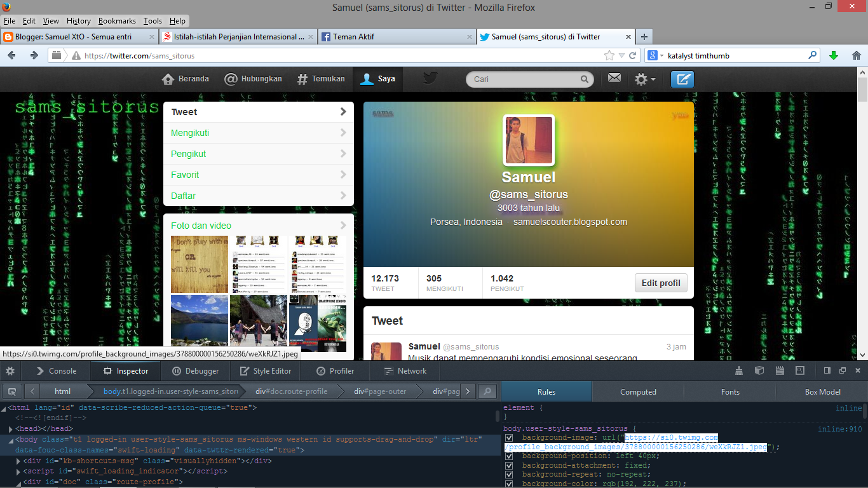Click Samuel's profile avatar photo
Viewport: 868px width, 488px height.
point(529,140)
